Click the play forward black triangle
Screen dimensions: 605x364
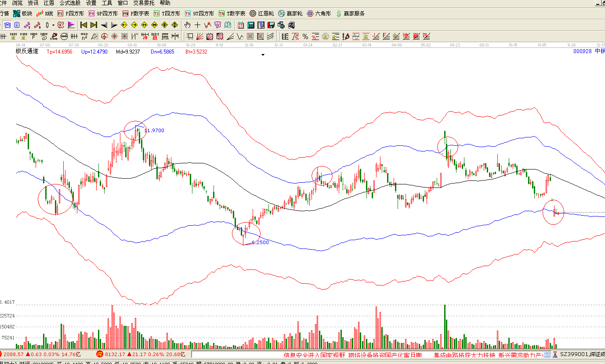pos(114,25)
